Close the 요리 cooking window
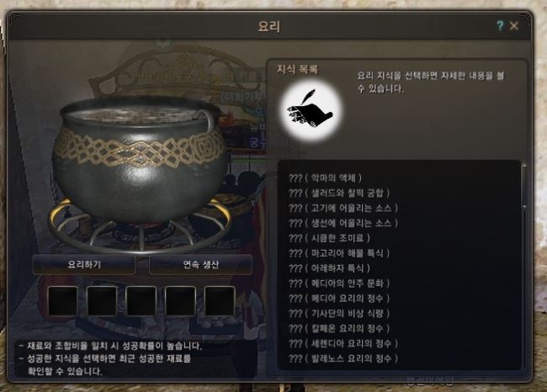547x392 pixels. [x=514, y=26]
